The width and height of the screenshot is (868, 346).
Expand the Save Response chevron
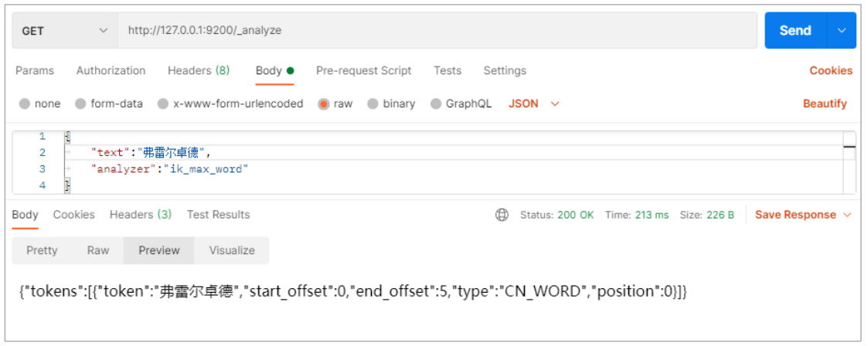pyautogui.click(x=847, y=215)
